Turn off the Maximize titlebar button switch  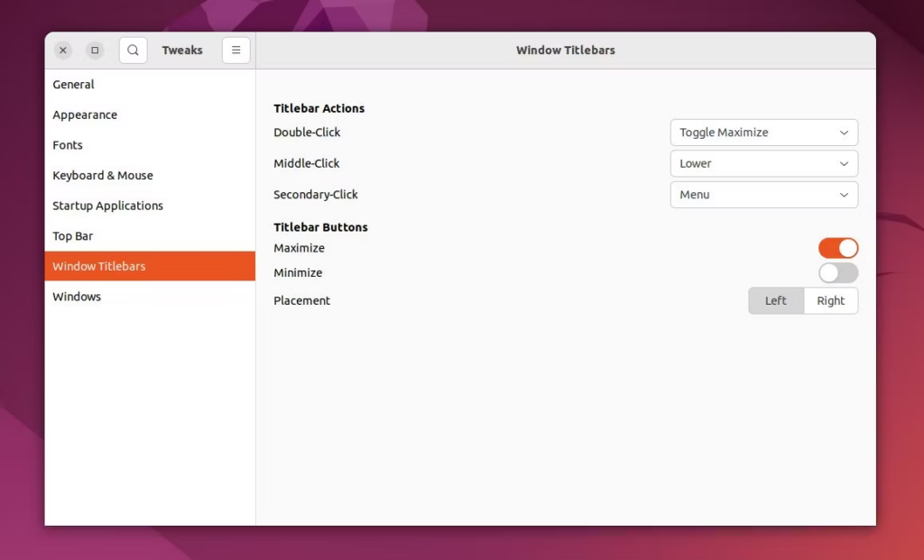click(838, 248)
